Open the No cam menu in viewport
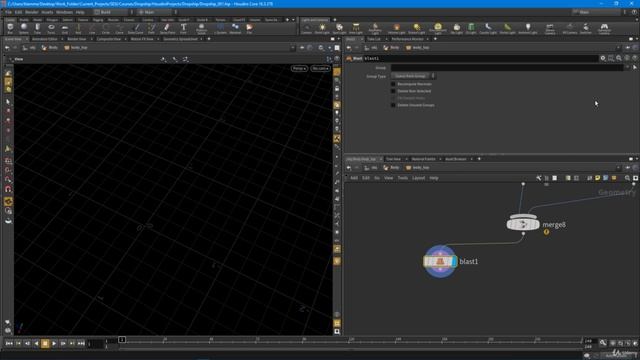This screenshot has height=360, width=640. coord(320,68)
